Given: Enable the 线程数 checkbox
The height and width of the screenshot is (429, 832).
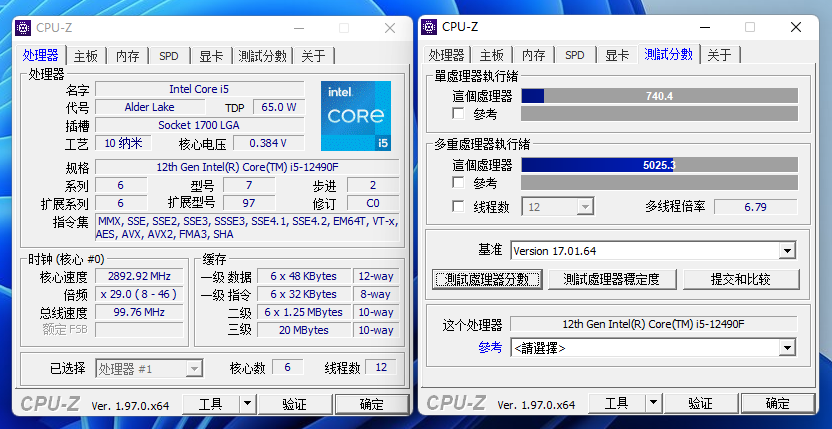Looking at the screenshot, I should tap(458, 207).
